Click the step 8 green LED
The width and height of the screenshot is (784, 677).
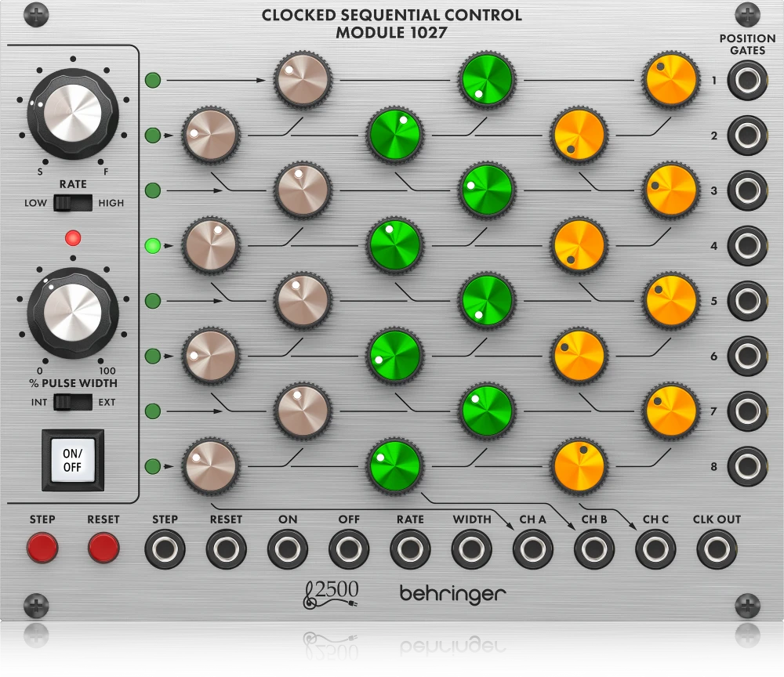153,466
